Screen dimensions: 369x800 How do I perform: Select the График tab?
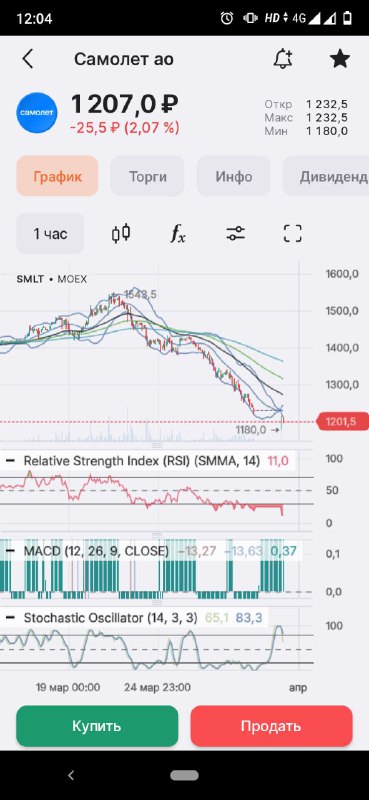pyautogui.click(x=57, y=176)
